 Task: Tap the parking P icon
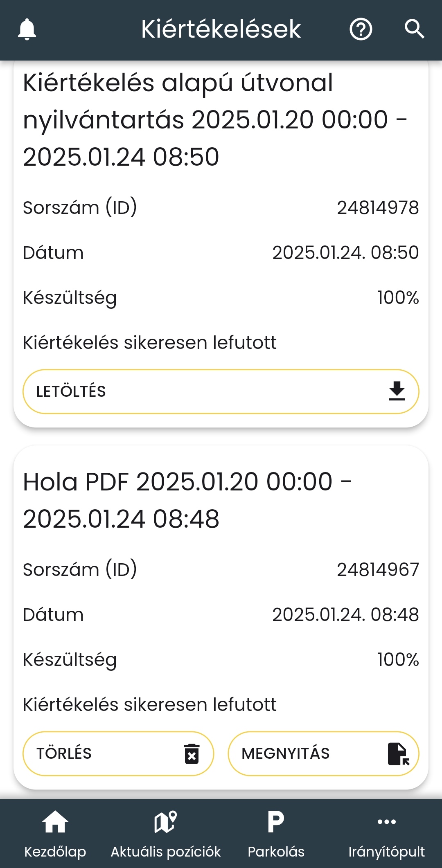[x=276, y=822]
